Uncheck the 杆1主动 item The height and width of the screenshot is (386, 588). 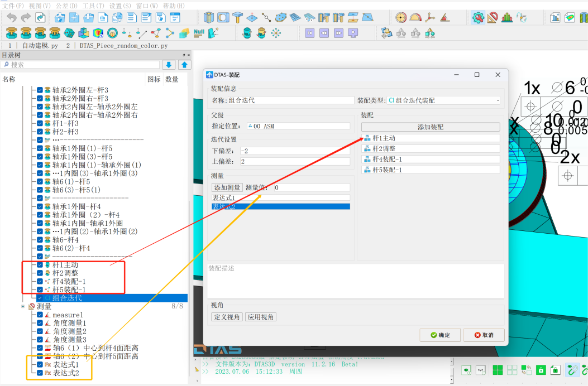(39, 264)
